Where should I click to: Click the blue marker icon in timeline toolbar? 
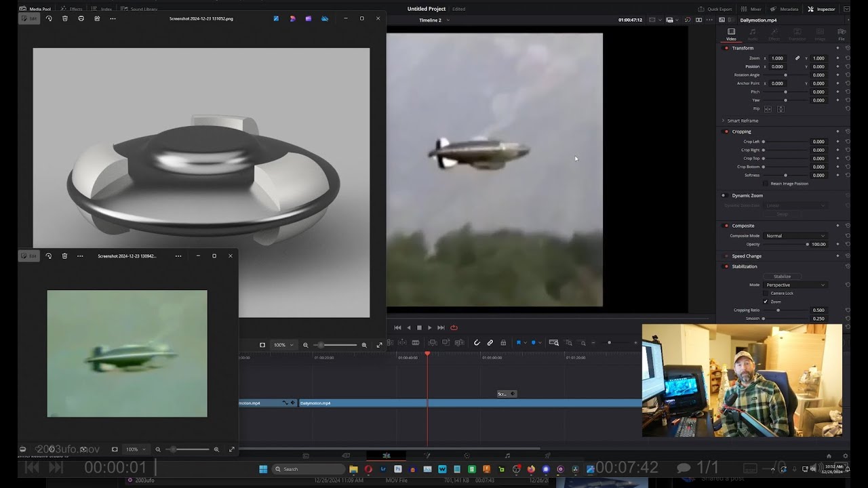534,343
